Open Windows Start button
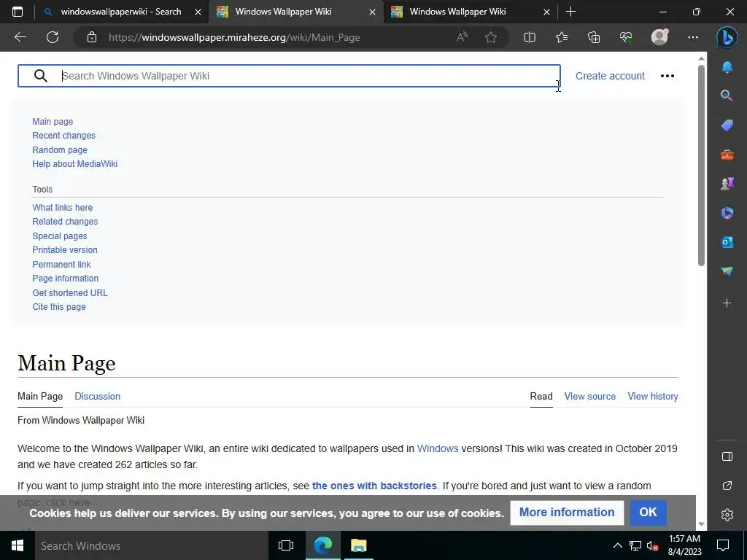 18,545
